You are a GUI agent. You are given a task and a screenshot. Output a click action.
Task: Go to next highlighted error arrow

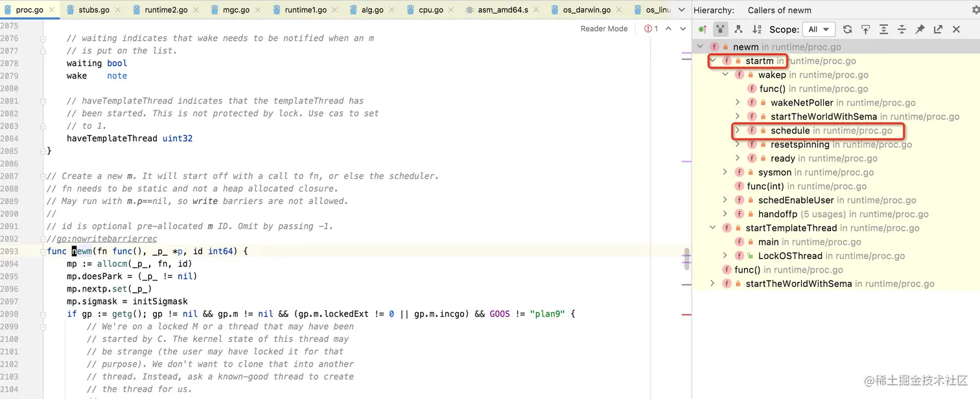click(682, 28)
